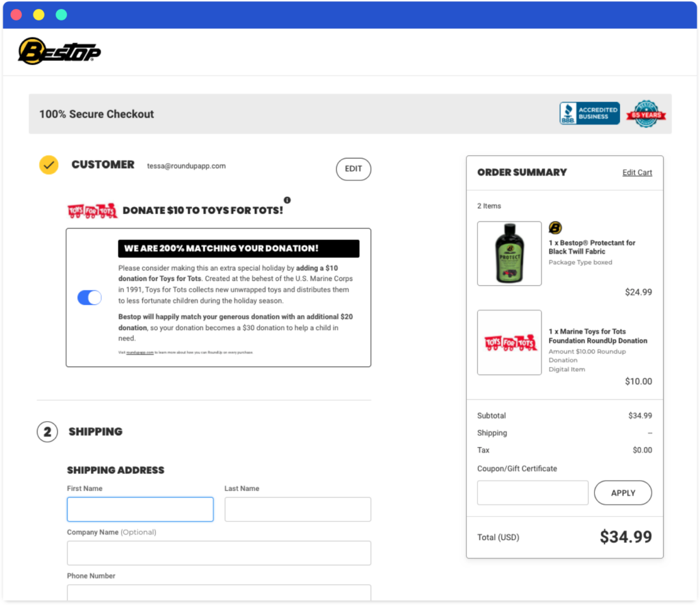Apply the coupon code
Viewport: 700px width, 605px height.
[x=623, y=493]
